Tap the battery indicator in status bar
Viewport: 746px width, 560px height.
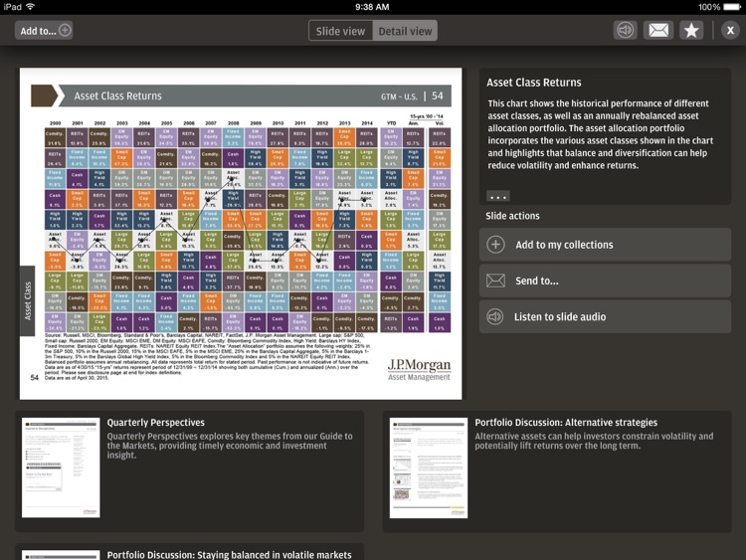pos(732,7)
